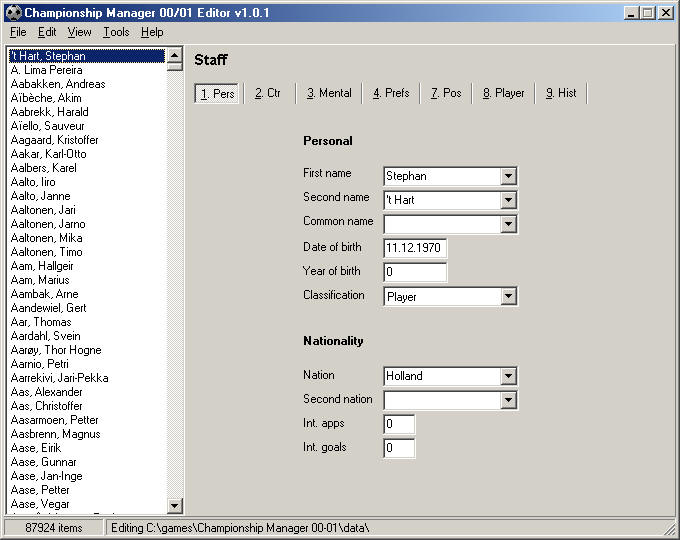Click the staff list scrollbar thumb
The height and width of the screenshot is (540, 680).
click(175, 67)
